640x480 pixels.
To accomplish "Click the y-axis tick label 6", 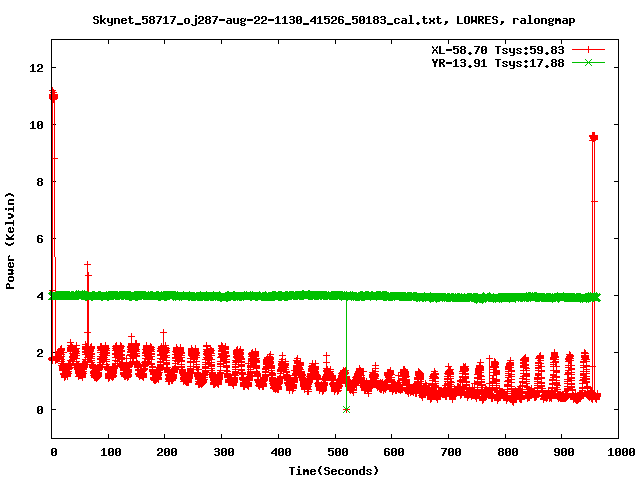I will coord(40,239).
